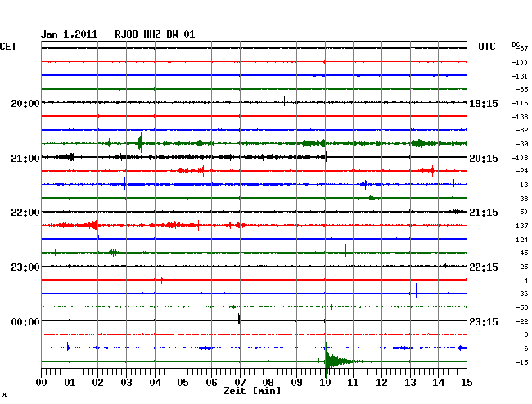This screenshot has height=404, width=532.
Task: Click the "12" minute axis label
Action: (381, 383)
